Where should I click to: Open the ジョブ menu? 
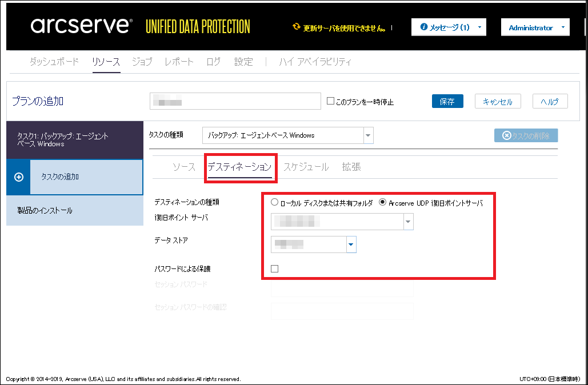pyautogui.click(x=142, y=62)
